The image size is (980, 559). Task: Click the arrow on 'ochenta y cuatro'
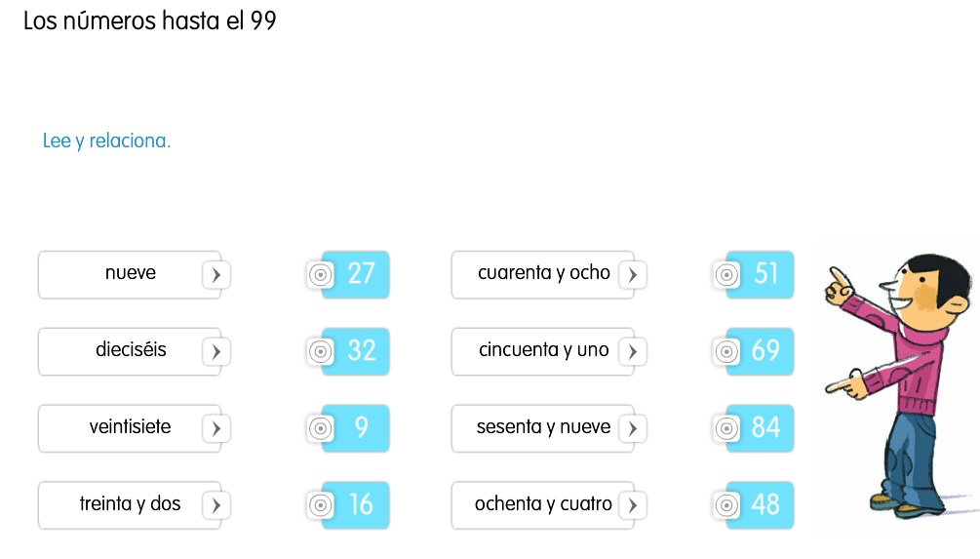[x=632, y=505]
